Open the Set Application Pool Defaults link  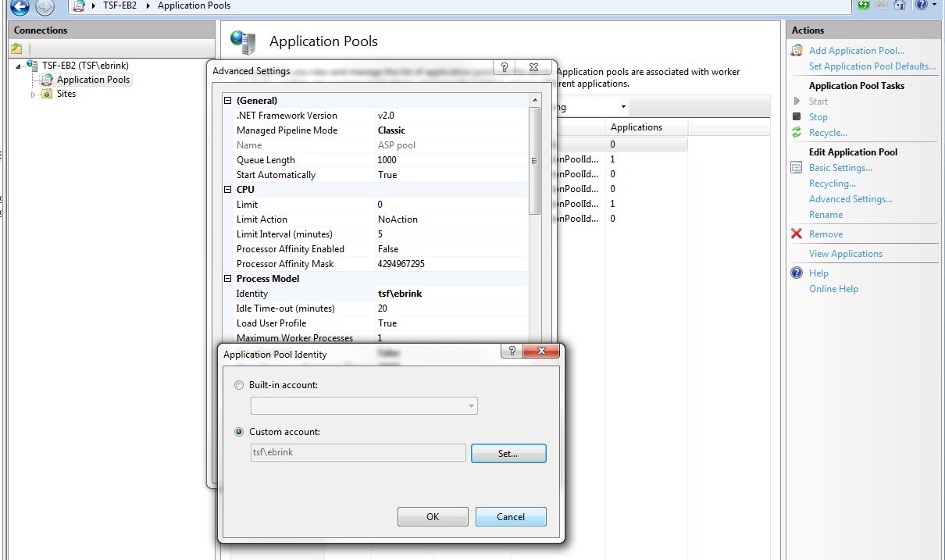coord(872,66)
